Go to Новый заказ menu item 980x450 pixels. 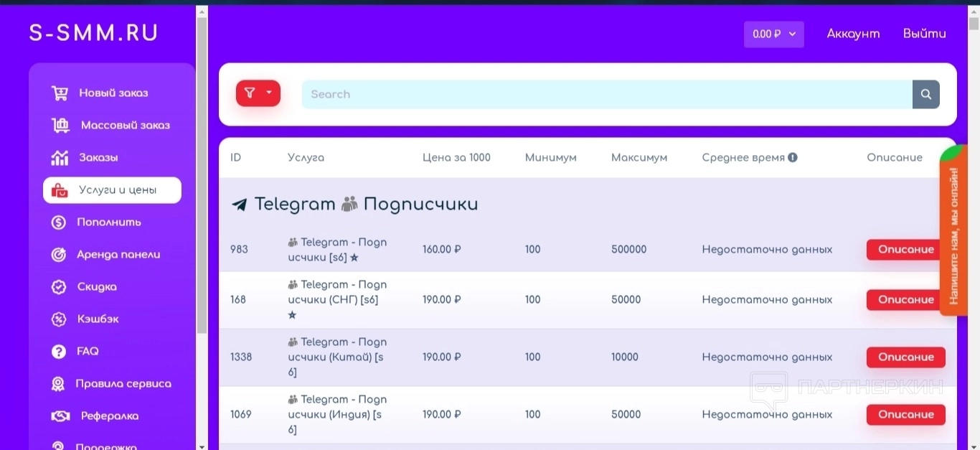click(x=113, y=93)
